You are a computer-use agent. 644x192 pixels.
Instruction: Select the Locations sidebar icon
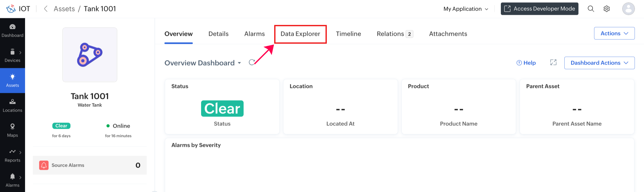click(x=13, y=101)
